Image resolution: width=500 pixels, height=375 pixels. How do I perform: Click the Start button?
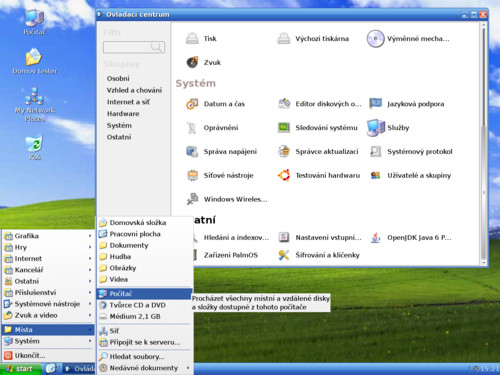(x=21, y=369)
